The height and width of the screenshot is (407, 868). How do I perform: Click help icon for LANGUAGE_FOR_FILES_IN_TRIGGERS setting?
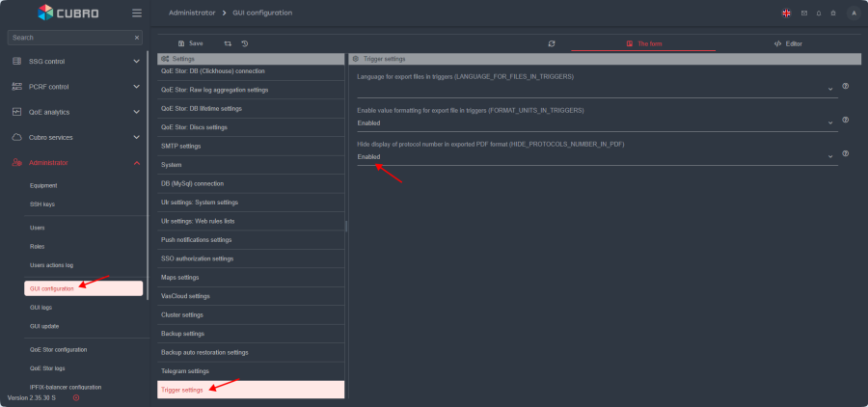[845, 86]
